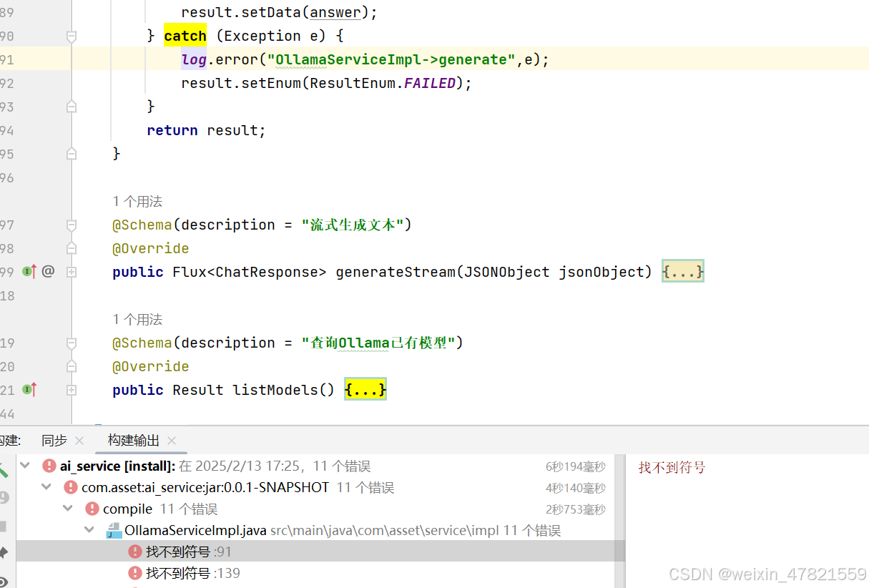Switch to the 同步 tab
869x588 pixels.
(x=54, y=440)
